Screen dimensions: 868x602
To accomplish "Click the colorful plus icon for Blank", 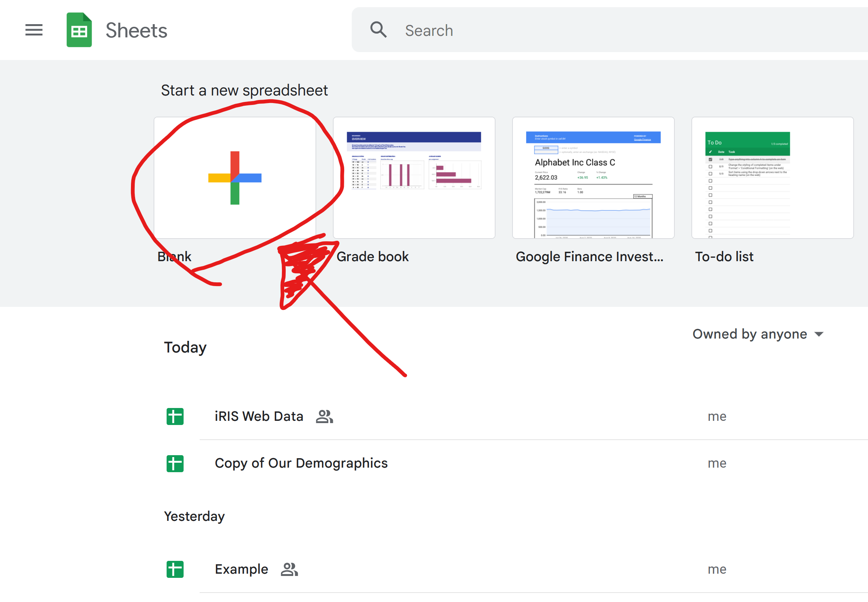I will click(235, 178).
